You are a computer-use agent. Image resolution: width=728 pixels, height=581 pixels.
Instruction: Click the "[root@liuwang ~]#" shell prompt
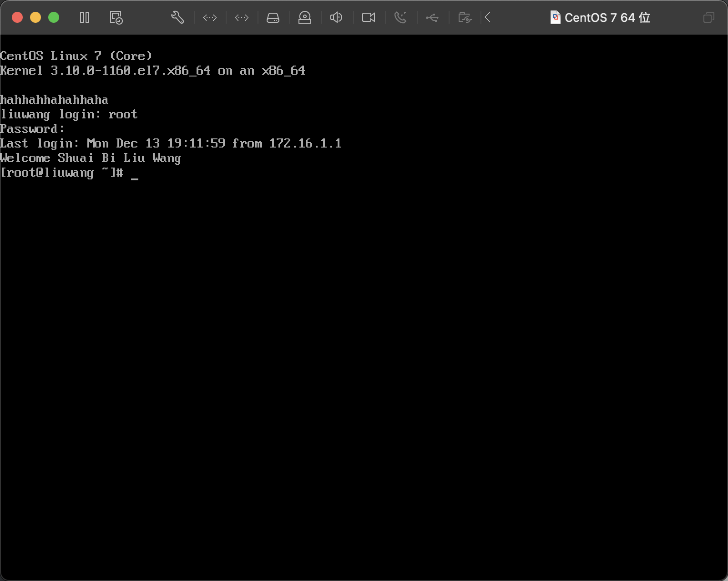tap(61, 173)
